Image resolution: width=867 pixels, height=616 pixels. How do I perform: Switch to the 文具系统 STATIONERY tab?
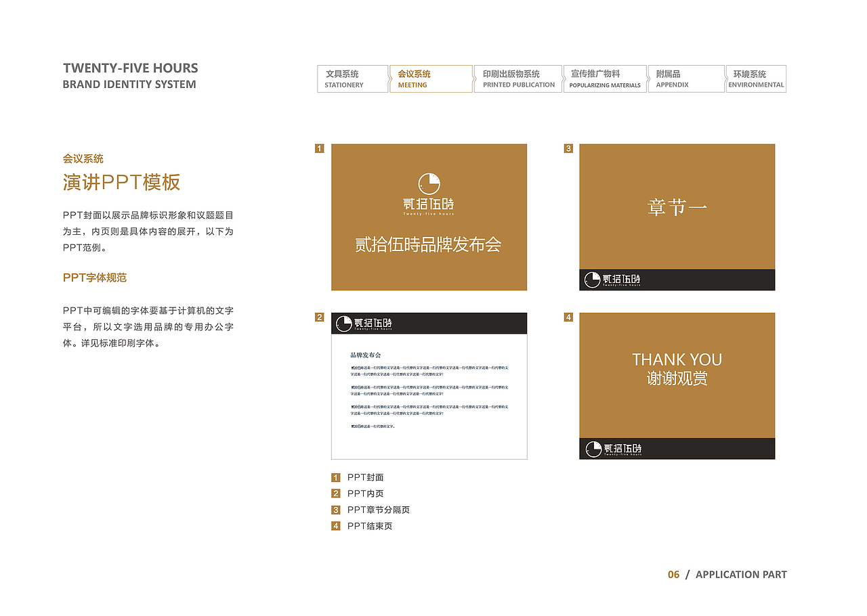352,79
